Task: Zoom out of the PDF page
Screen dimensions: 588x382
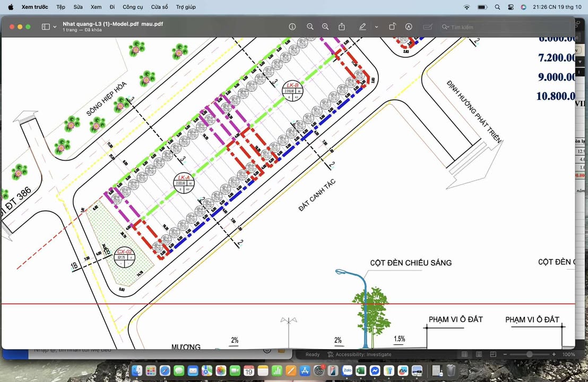Action: (x=310, y=27)
